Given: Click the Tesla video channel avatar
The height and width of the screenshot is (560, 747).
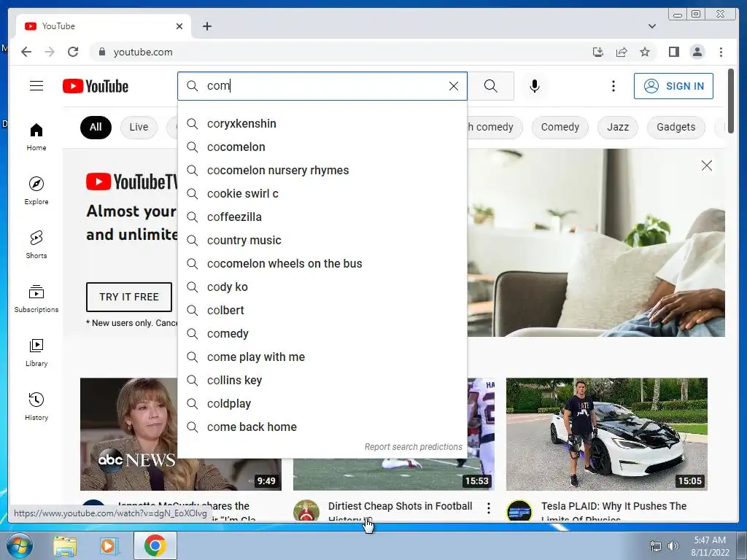Looking at the screenshot, I should point(519,511).
